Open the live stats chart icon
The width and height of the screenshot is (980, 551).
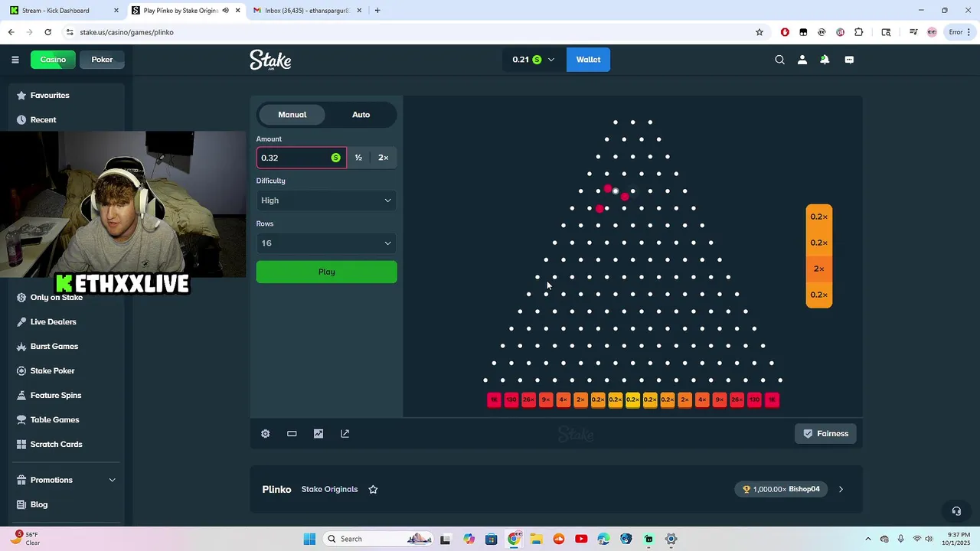tap(318, 433)
